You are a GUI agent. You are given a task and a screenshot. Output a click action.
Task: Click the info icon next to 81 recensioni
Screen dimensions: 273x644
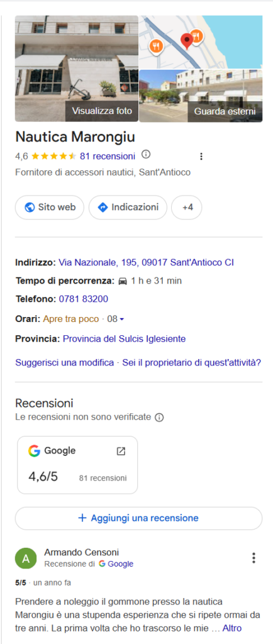pos(146,155)
